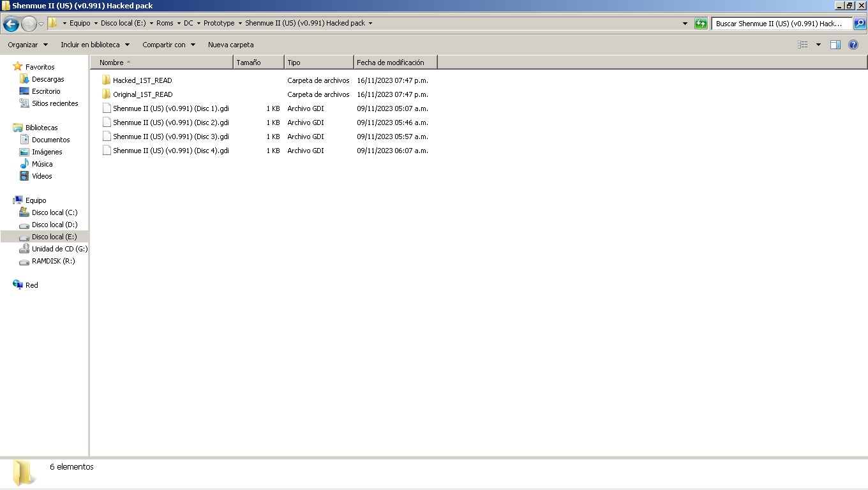Click the Buscar Shenmue II search field
The height and width of the screenshot is (490, 868).
pos(782,24)
